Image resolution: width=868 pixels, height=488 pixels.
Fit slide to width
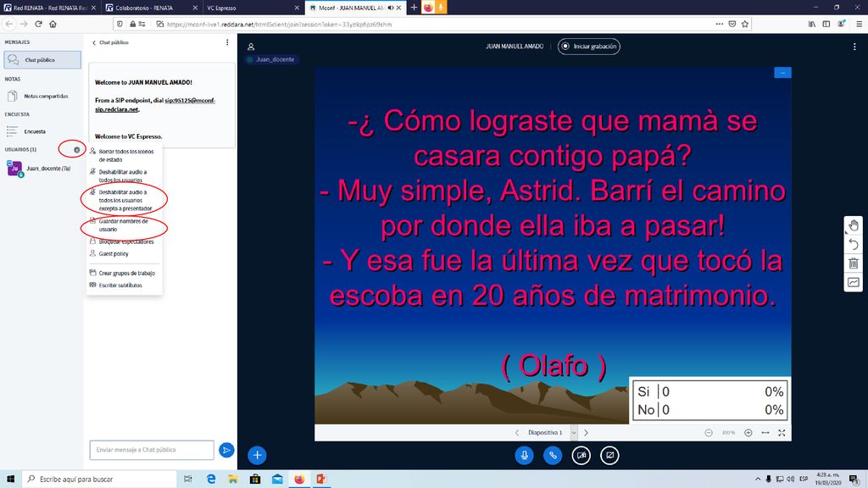coord(765,433)
